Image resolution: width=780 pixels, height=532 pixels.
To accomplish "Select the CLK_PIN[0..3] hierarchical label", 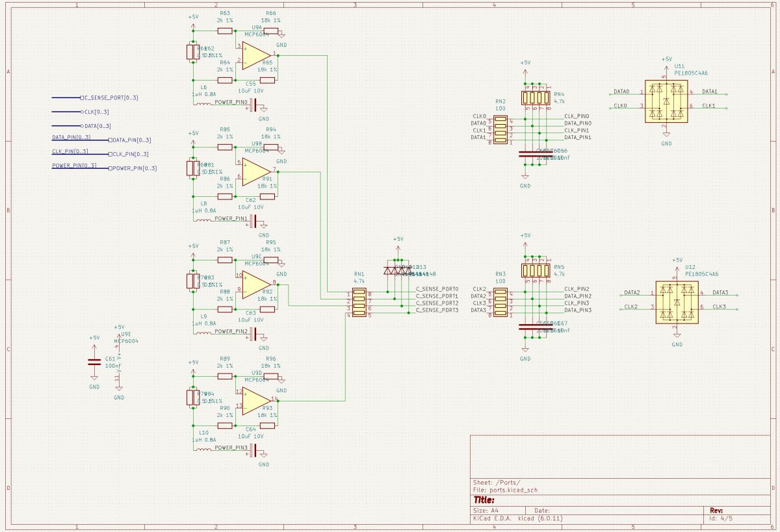I will click(128, 154).
